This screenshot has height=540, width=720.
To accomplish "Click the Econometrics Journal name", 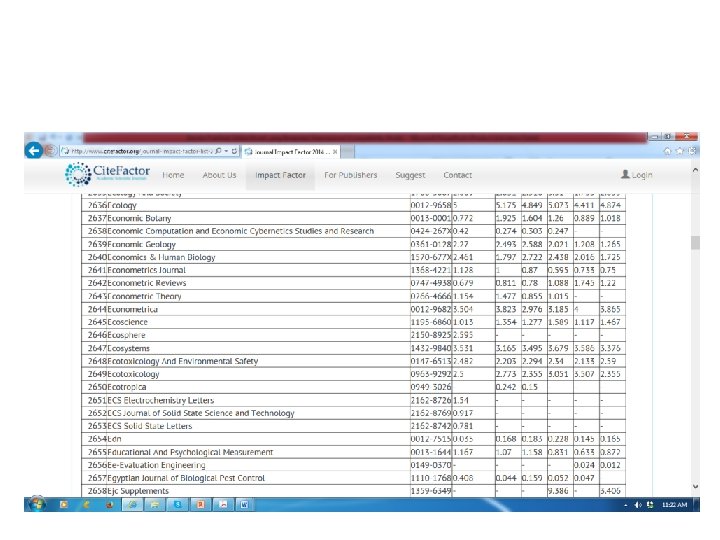I will (x=146, y=270).
